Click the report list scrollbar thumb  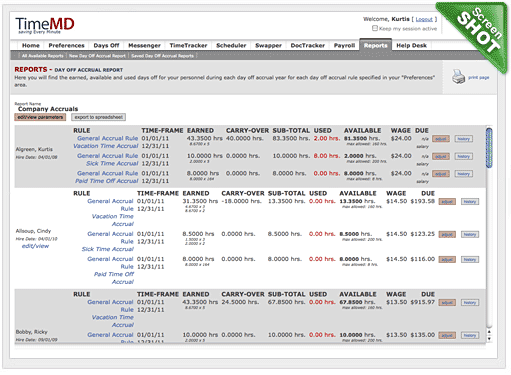489,148
